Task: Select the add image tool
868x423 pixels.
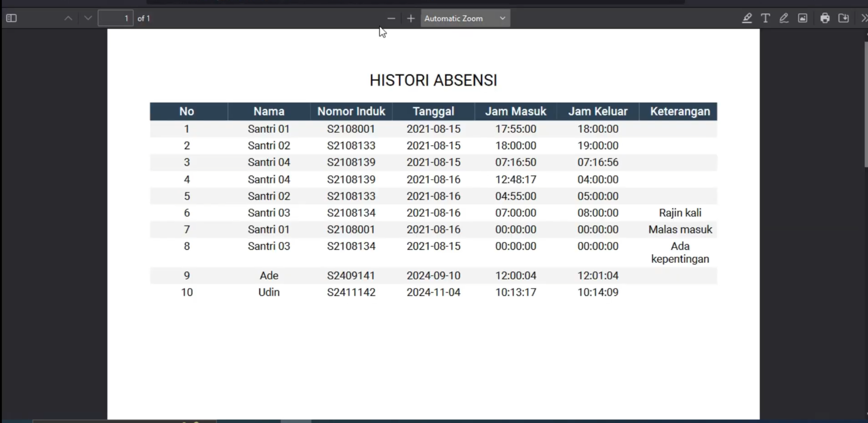Action: click(x=803, y=18)
